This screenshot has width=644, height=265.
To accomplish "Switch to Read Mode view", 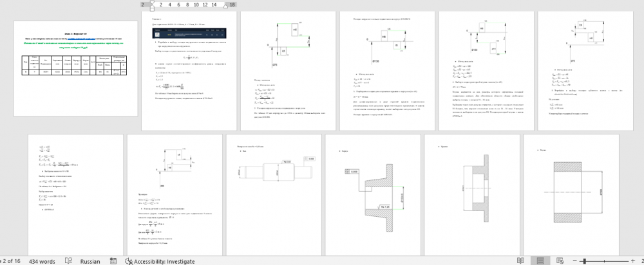I will coord(520,261).
